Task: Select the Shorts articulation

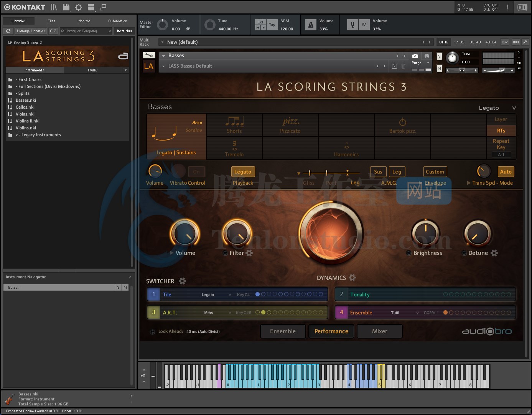Action: point(234,125)
